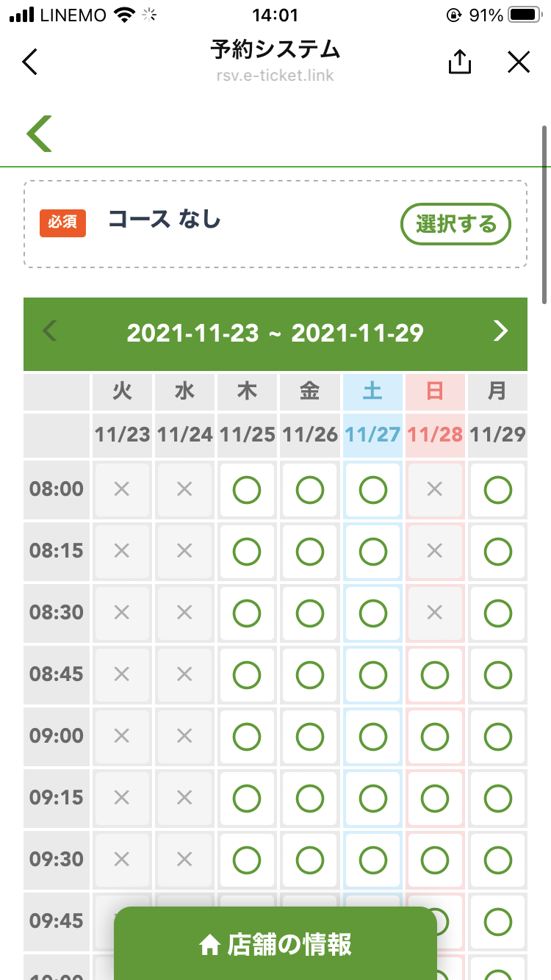
Task: Click the date range 2021-11-23 ~ 2021-11-29
Action: [275, 333]
